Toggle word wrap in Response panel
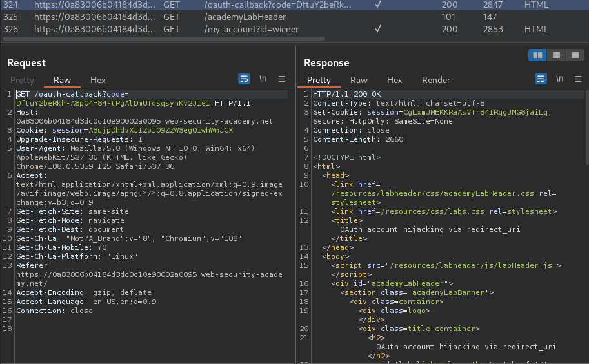 [541, 79]
